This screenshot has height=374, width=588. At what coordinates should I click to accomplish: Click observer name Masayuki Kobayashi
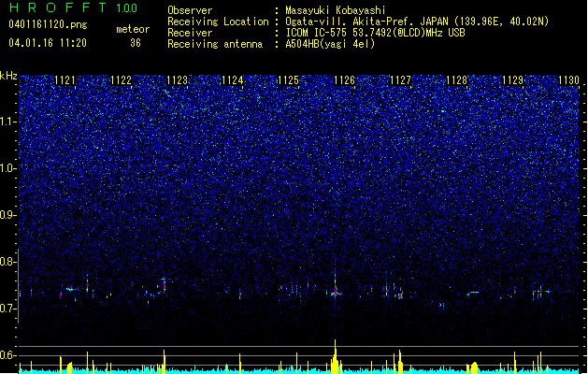(x=336, y=10)
